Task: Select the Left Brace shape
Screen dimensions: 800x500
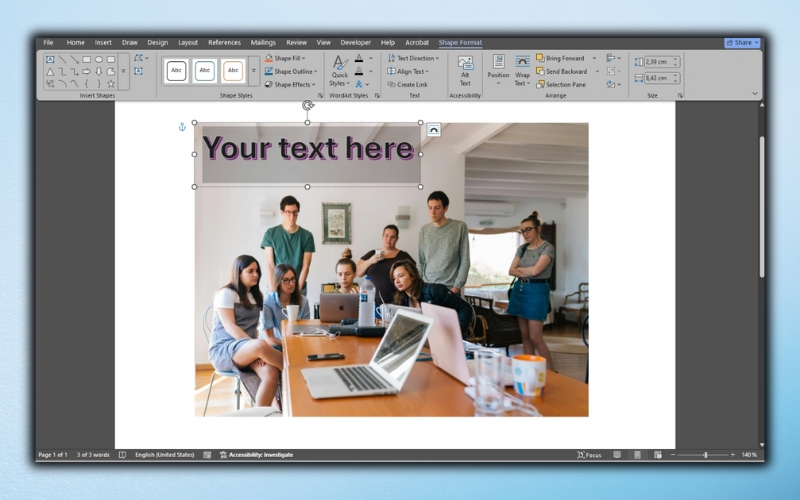Action: [87, 84]
